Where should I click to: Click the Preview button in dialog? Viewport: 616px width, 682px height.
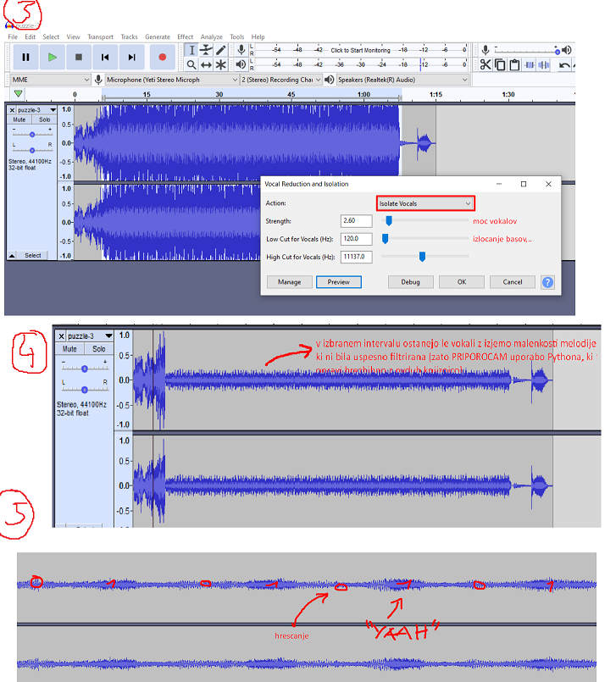click(339, 282)
